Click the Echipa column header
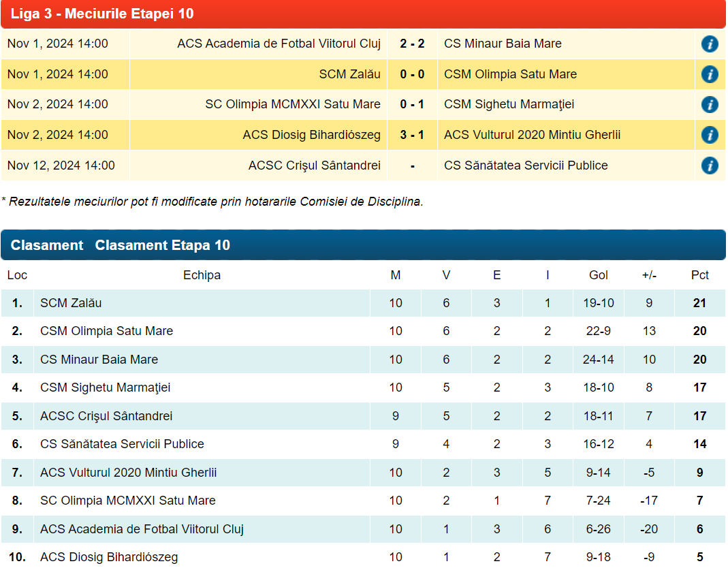Image resolution: width=728 pixels, height=568 pixels. 202,275
